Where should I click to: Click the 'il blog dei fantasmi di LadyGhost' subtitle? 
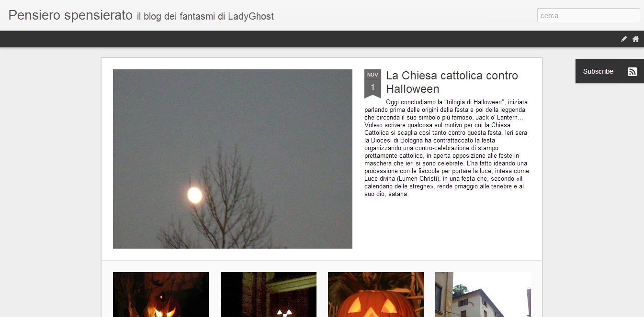[205, 17]
